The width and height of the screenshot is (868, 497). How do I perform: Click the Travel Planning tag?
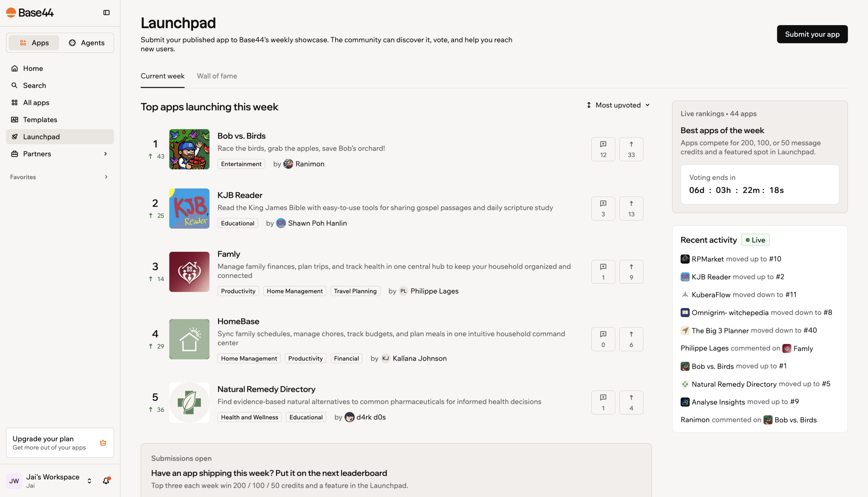pos(355,291)
